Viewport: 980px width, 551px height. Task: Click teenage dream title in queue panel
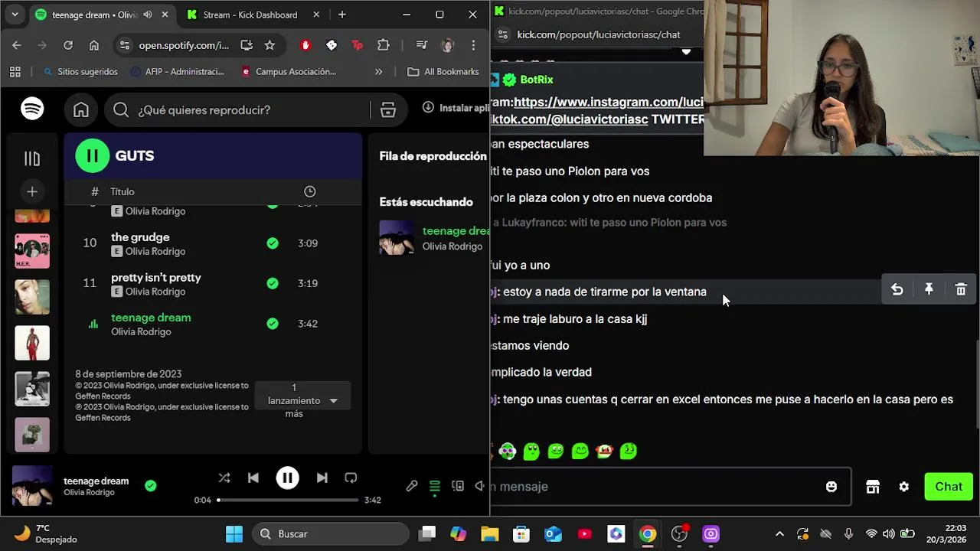coord(456,231)
